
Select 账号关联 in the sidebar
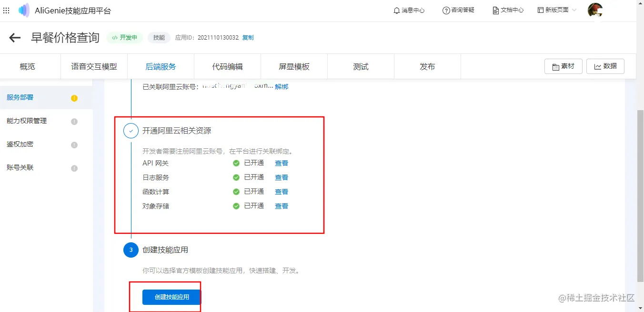46,168
